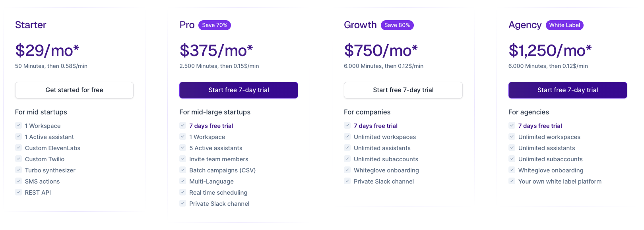This screenshot has width=644, height=230.
Task: Click checkmark beside Your own white label platform
Action: coord(512,181)
